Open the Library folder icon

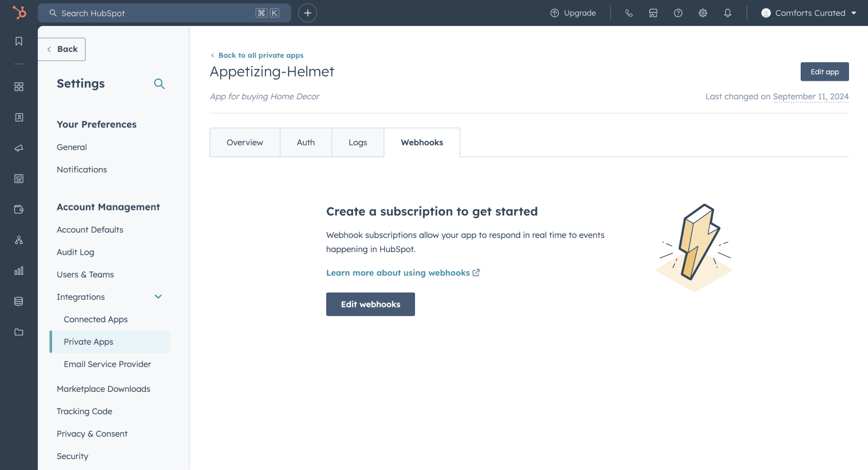19,332
